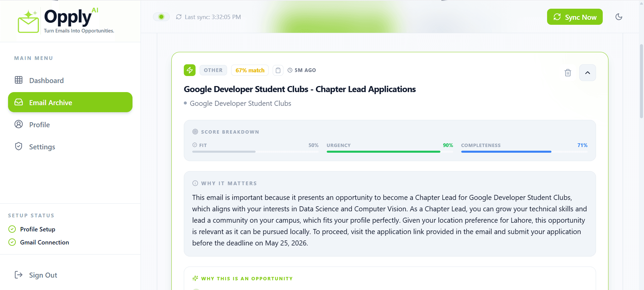644x290 pixels.
Task: Click the sender name Google Developer Student Clubs
Action: coord(240,103)
